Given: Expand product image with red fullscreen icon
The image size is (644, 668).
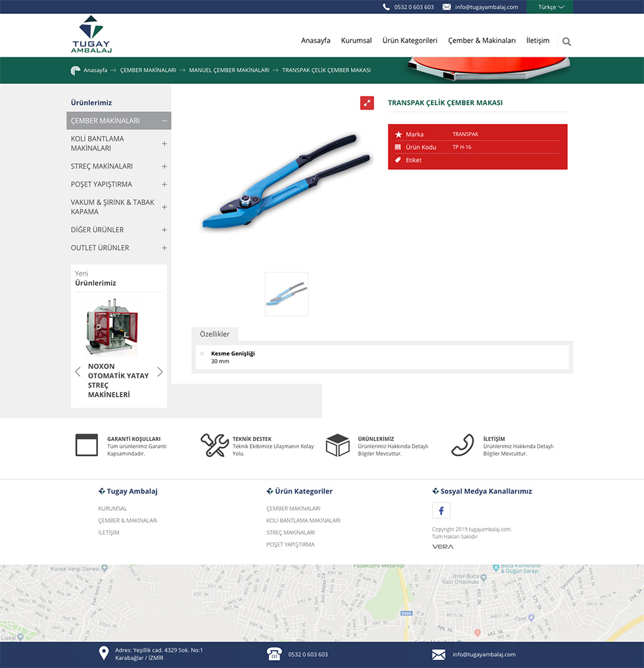Looking at the screenshot, I should pos(367,103).
